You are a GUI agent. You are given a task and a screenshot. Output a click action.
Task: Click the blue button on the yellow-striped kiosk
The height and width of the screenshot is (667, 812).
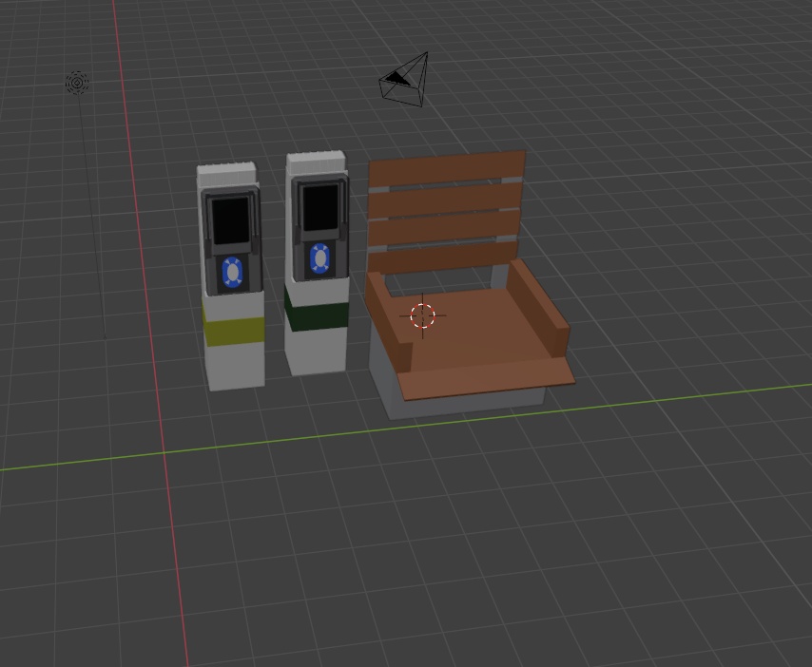(x=232, y=272)
